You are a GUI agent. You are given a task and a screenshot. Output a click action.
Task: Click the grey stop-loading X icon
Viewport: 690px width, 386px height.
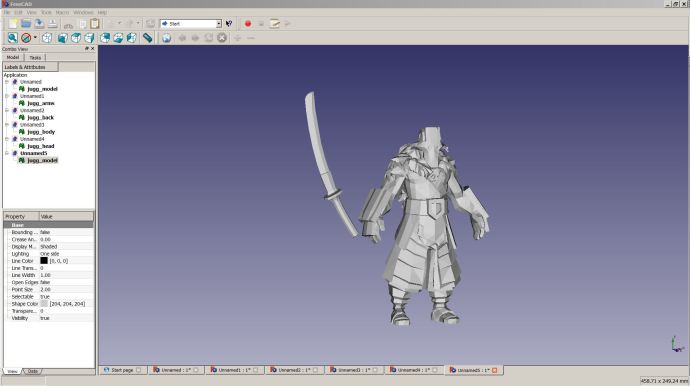tap(222, 38)
